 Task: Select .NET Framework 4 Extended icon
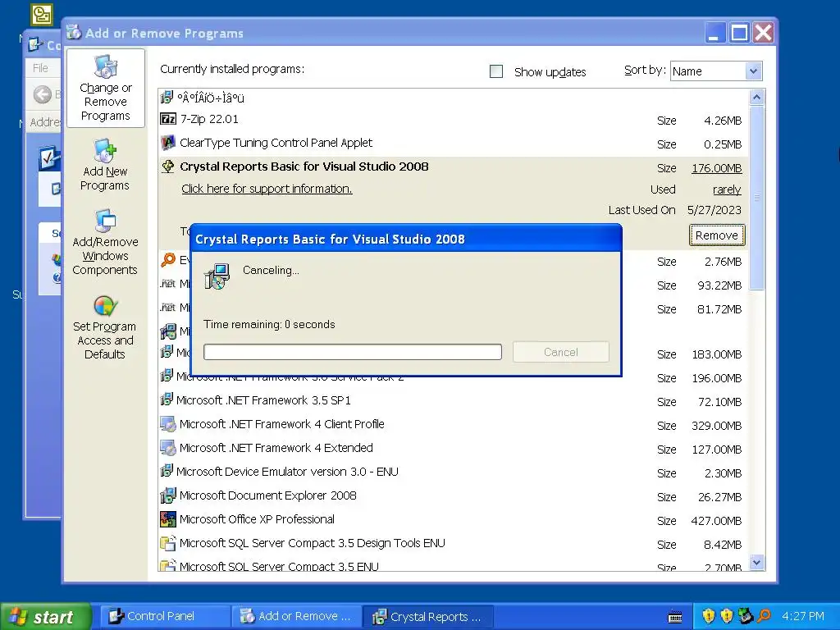coord(168,448)
